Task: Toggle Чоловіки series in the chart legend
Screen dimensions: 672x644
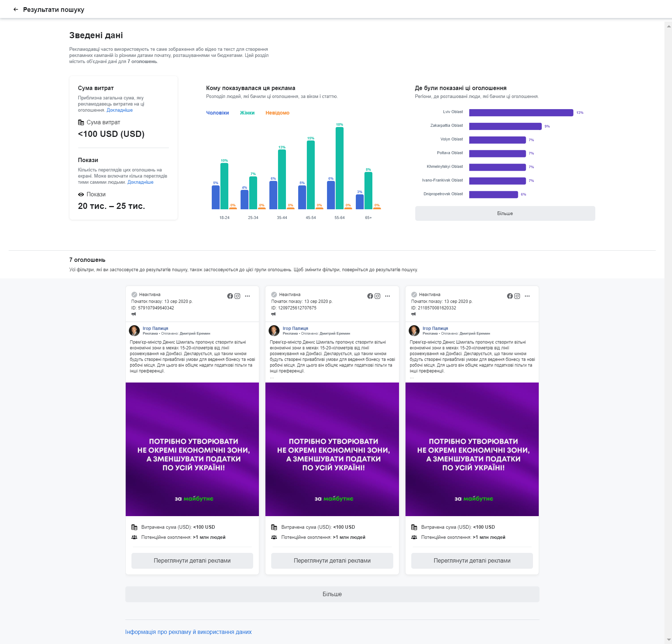Action: pos(217,113)
